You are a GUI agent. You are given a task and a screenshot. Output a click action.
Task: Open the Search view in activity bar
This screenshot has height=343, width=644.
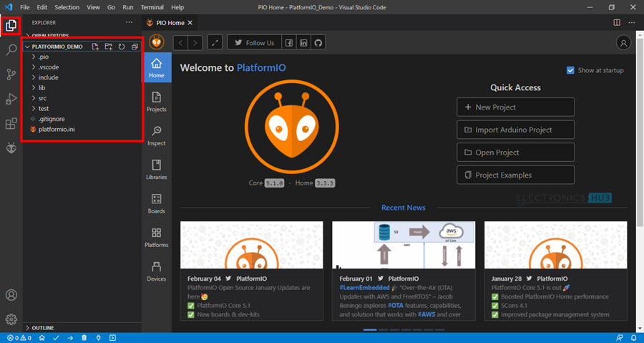(x=11, y=50)
